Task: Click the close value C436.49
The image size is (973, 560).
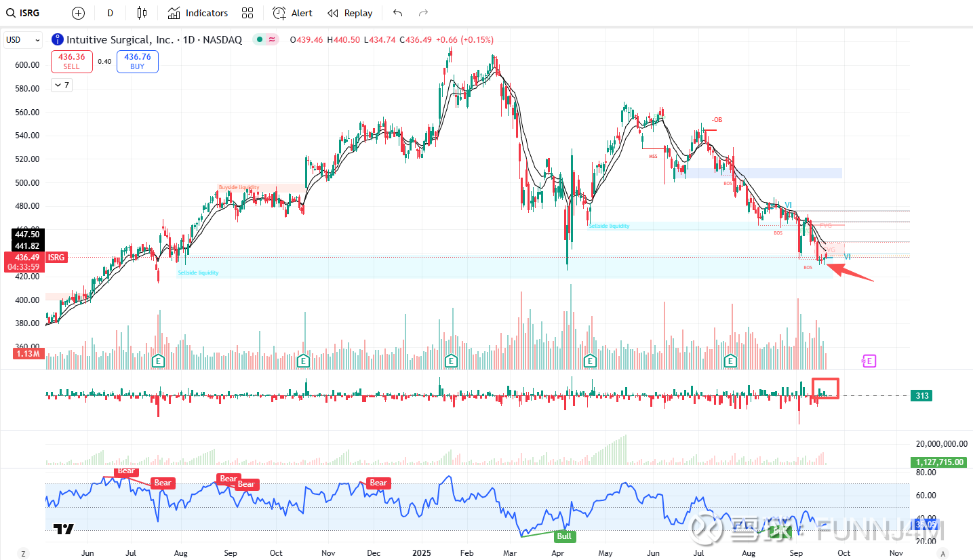Action: click(x=417, y=40)
